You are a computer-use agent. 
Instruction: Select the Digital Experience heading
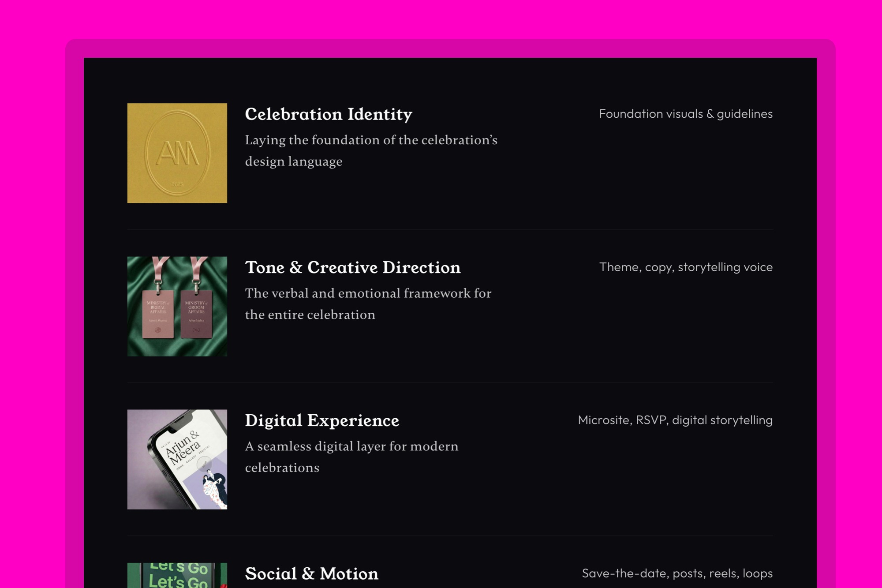(321, 420)
